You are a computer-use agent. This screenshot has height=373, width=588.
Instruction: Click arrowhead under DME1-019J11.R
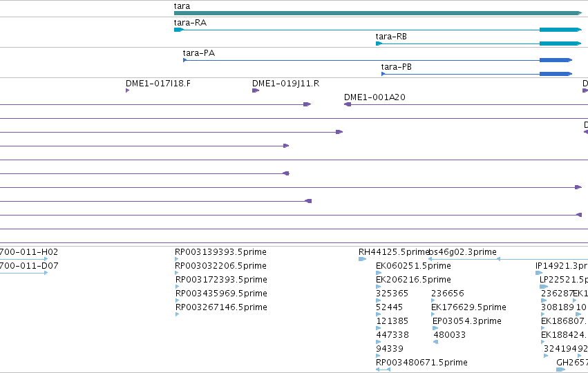[256, 90]
